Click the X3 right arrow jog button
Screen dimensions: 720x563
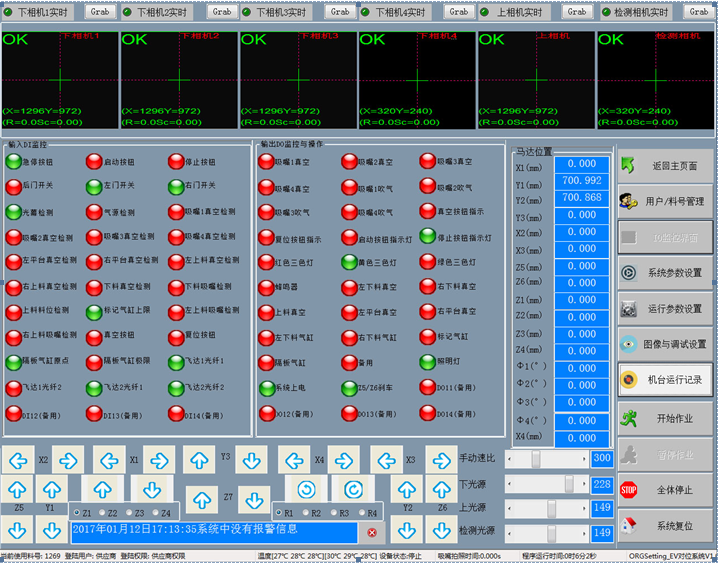tap(440, 460)
